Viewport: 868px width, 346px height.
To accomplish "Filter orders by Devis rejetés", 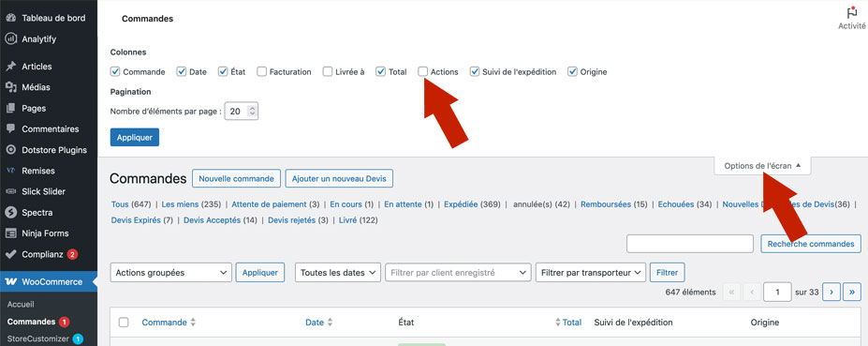I will [x=298, y=220].
